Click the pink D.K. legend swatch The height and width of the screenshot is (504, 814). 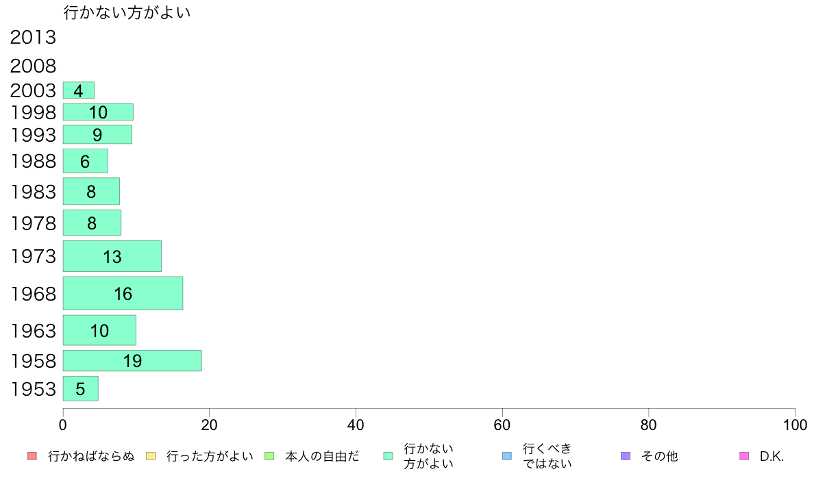(744, 456)
